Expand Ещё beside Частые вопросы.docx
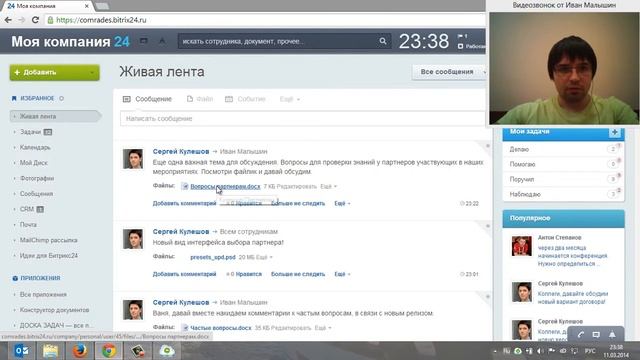640x360 pixels. coord(323,328)
